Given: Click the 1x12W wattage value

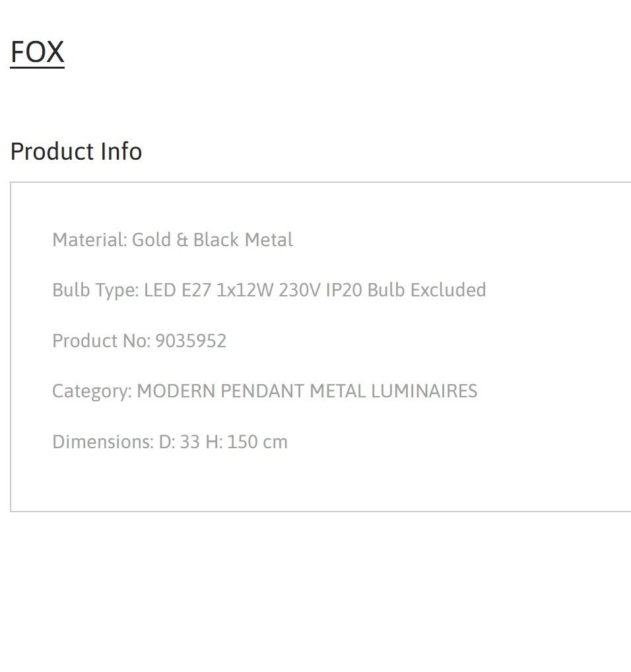Looking at the screenshot, I should 245,290.
